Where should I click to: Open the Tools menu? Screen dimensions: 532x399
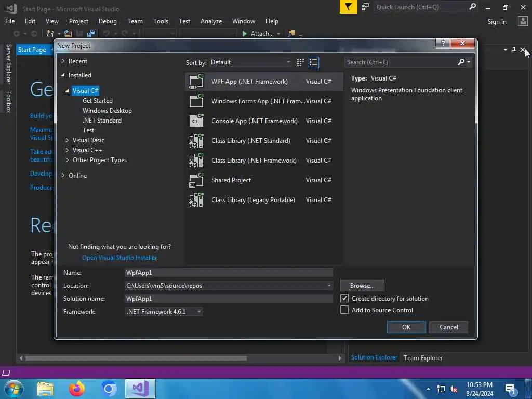[161, 21]
